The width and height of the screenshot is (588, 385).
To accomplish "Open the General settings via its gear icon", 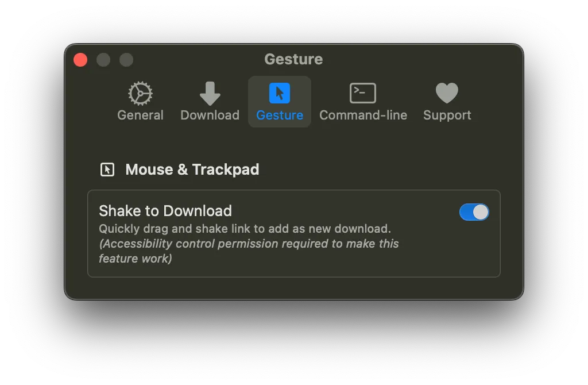I will 140,93.
